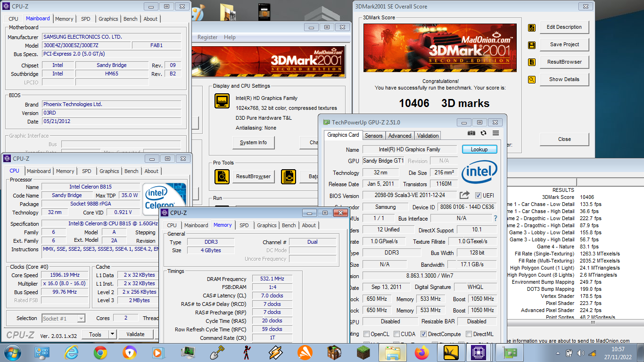
Task: Open the Minecraft grass block taskbar icon
Action: tap(363, 353)
